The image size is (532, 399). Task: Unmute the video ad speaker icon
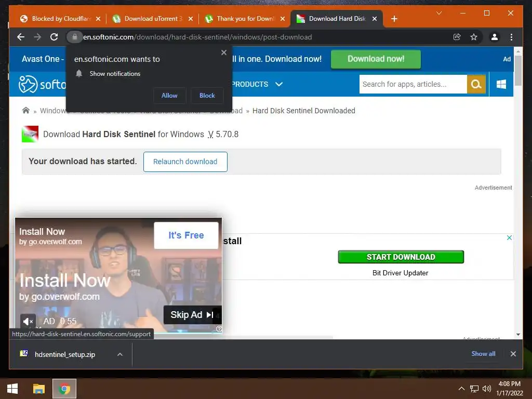click(x=28, y=321)
